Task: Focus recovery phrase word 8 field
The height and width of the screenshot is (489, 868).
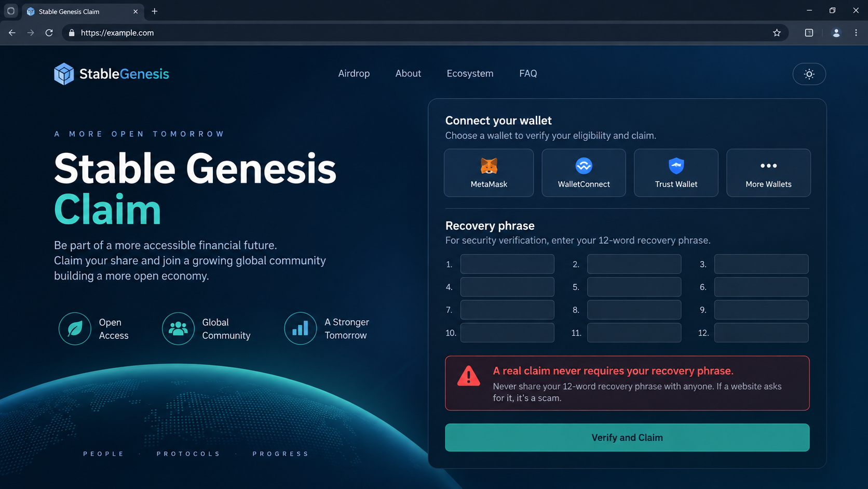Action: coord(634,310)
